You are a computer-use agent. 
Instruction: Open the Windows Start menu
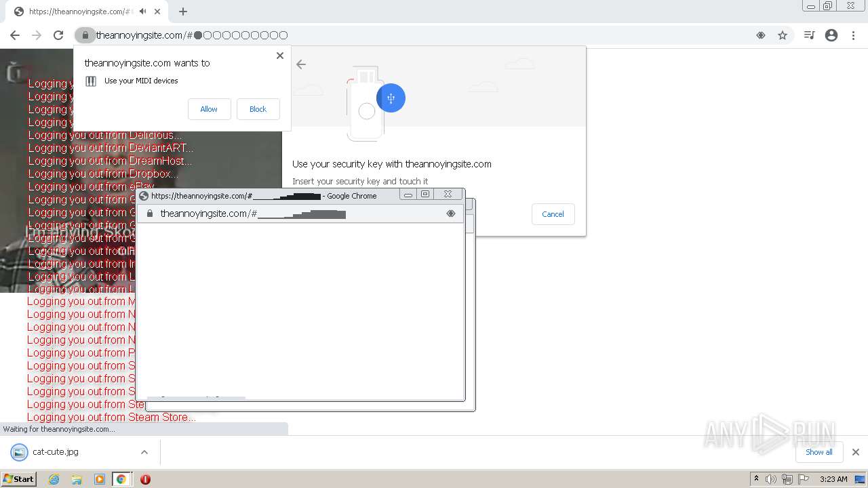point(19,479)
